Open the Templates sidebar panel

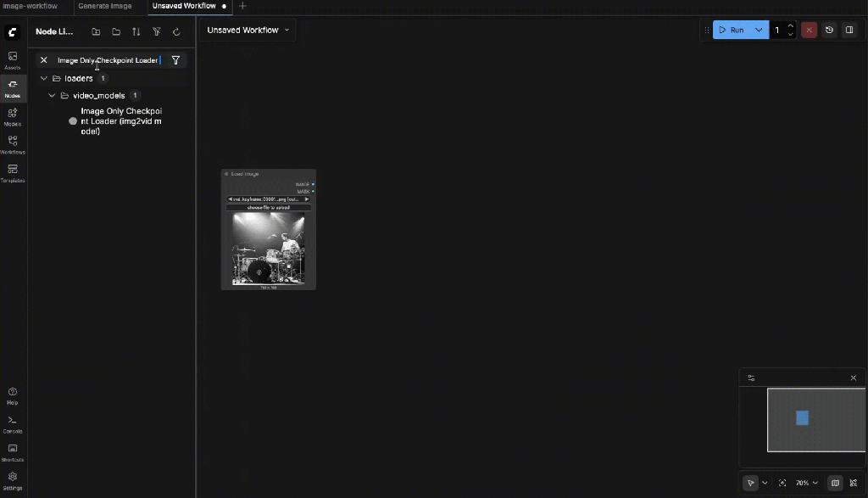pos(13,173)
